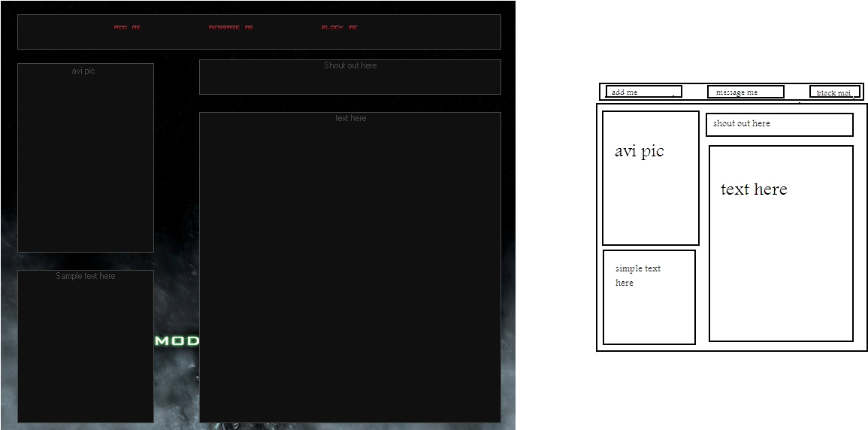Click gray 'Shout out here' label text
The width and height of the screenshot is (868, 430).
click(x=350, y=66)
